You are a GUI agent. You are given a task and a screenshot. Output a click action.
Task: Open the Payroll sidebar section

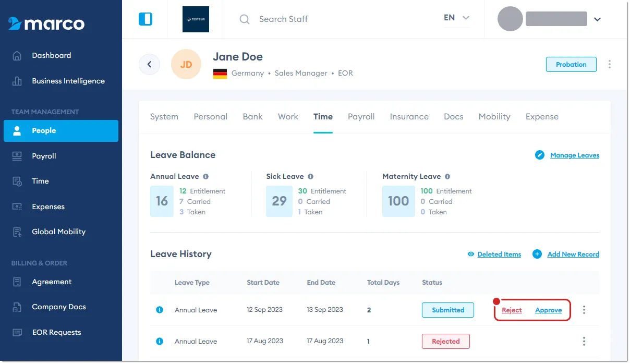(61, 156)
